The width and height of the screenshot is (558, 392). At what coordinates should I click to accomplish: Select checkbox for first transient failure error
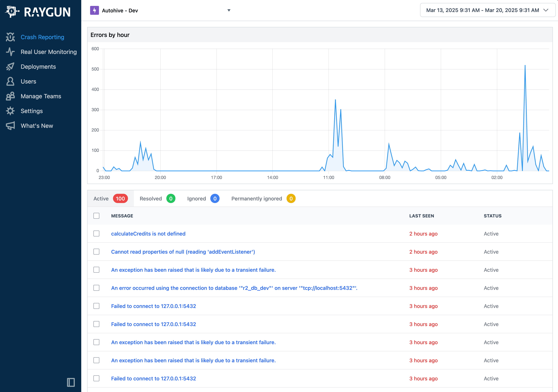pyautogui.click(x=97, y=270)
